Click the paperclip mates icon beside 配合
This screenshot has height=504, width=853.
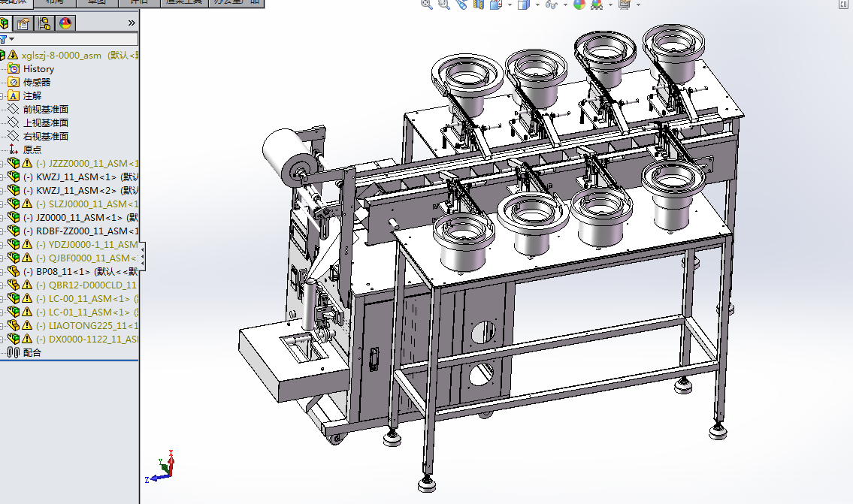point(14,353)
